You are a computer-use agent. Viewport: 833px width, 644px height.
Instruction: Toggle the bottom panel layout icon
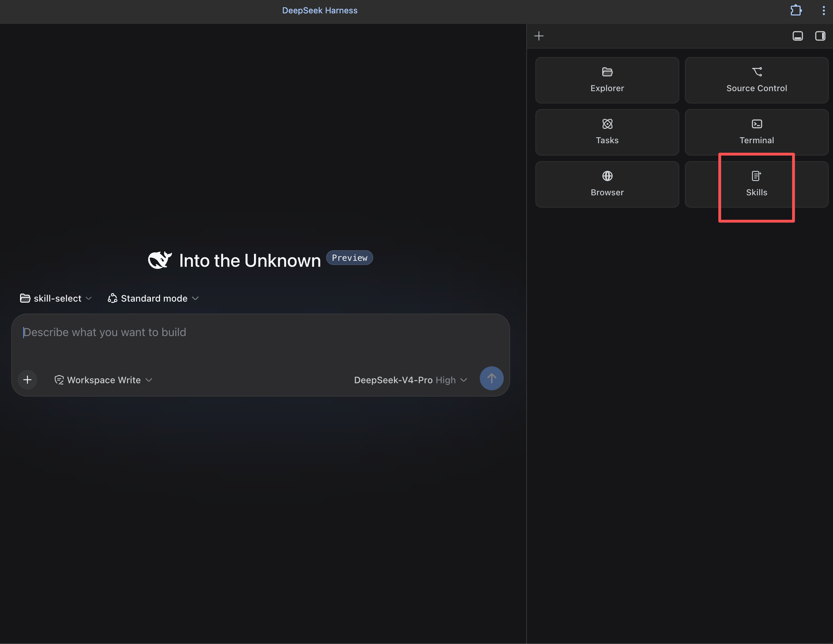click(x=797, y=36)
